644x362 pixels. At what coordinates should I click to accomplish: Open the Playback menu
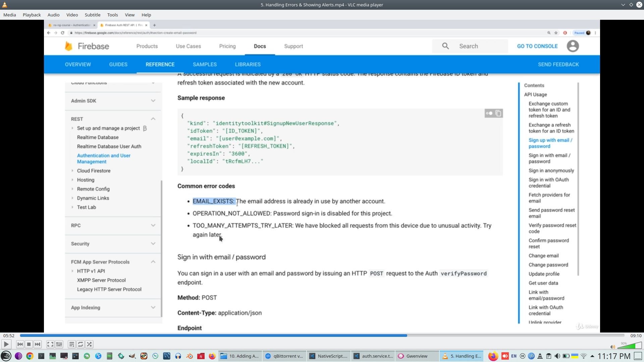coord(32,15)
